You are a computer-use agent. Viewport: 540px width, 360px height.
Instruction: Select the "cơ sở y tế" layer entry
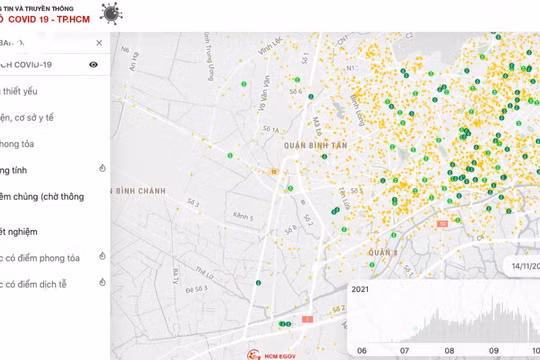click(x=27, y=118)
